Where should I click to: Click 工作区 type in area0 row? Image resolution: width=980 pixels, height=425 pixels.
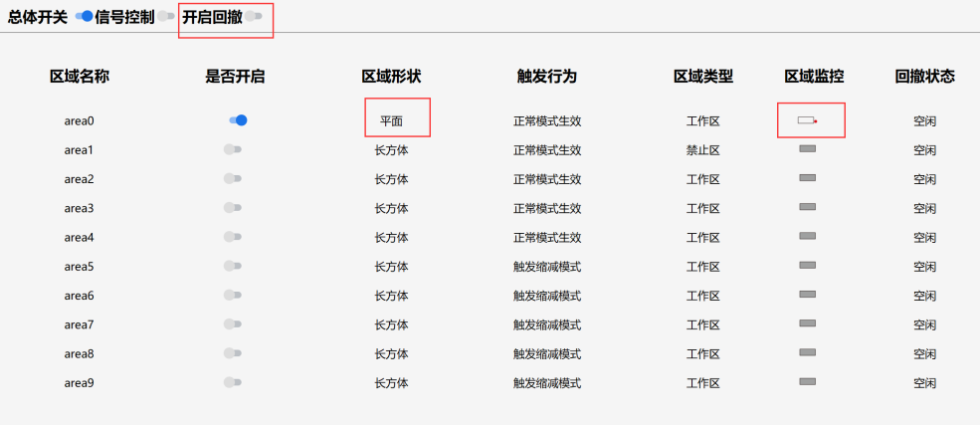pos(703,121)
